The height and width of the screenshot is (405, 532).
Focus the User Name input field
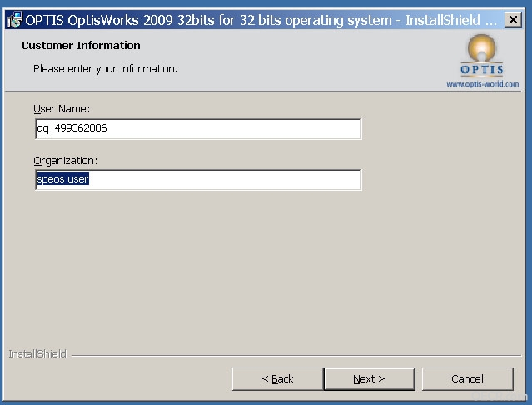coord(198,128)
